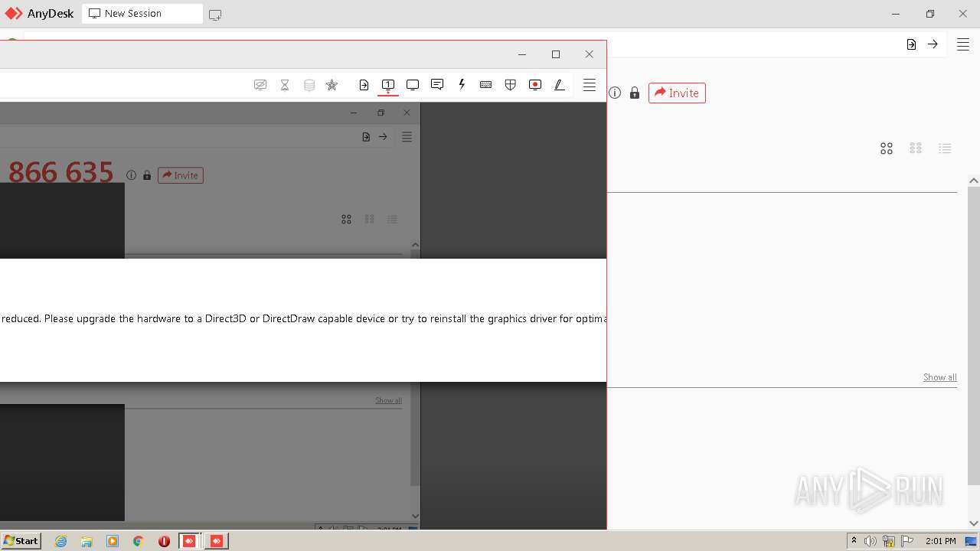The width and height of the screenshot is (980, 551).
Task: Open volume control in system tray
Action: pyautogui.click(x=871, y=541)
